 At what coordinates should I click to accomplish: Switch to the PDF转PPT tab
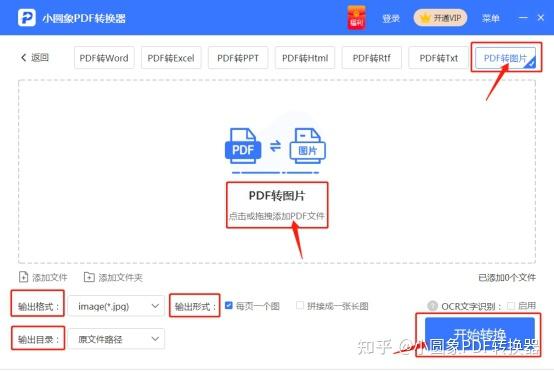click(x=238, y=58)
